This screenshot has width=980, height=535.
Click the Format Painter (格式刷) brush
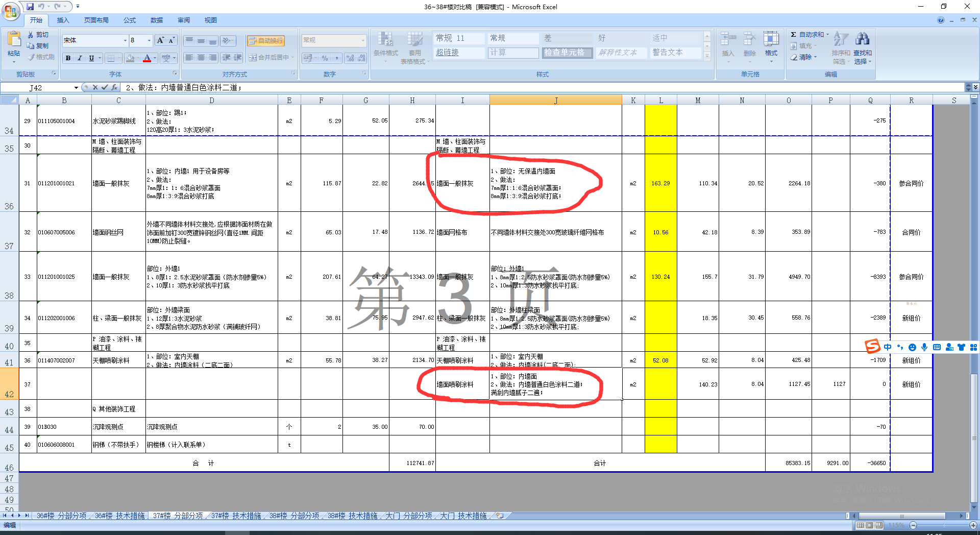pos(42,57)
